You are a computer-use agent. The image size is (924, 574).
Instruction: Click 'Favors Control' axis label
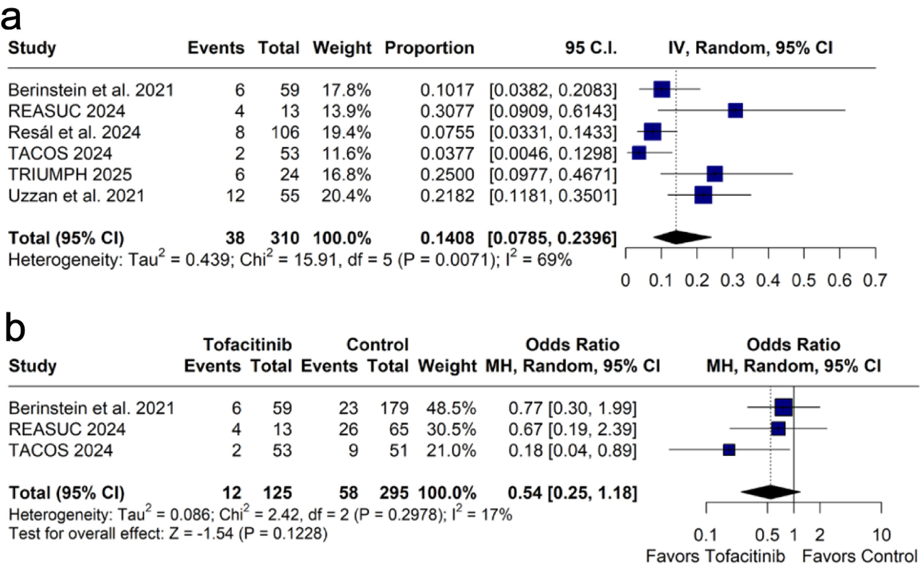click(859, 556)
